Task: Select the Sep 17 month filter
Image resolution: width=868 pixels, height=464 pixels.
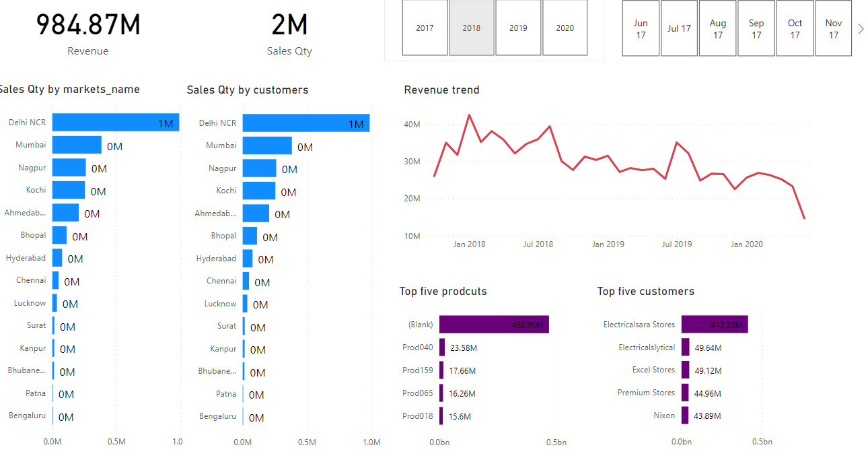Action: point(756,28)
